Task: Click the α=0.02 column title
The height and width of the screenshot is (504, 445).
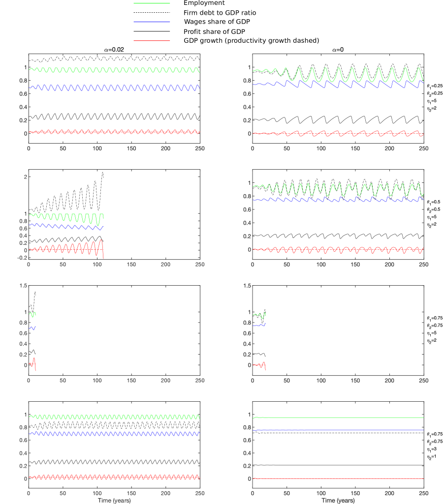Action: click(x=114, y=50)
